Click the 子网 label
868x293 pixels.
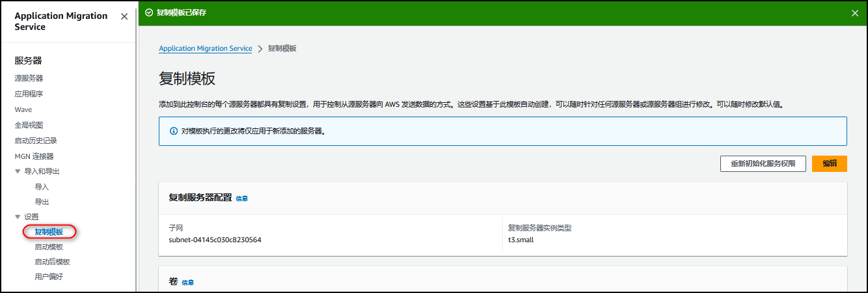pos(176,228)
